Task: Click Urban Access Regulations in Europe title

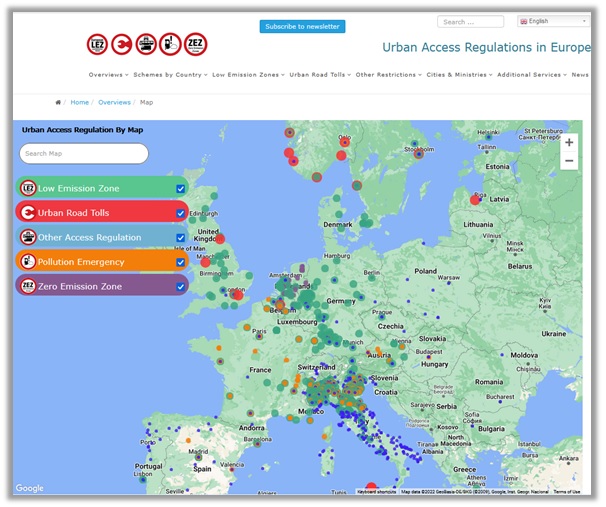Action: point(486,47)
